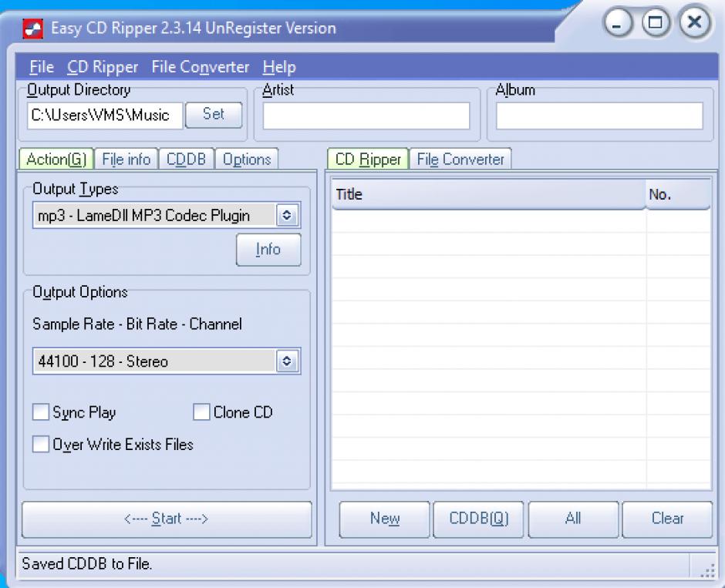Click the New button
This screenshot has height=588, width=725.
click(x=385, y=519)
